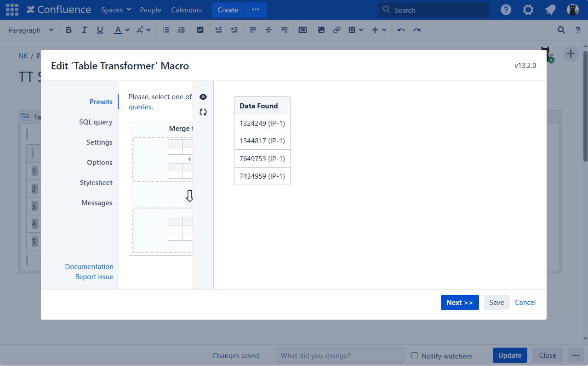Open the Spaces dropdown menu
Screen dimensions: 588x366
pyautogui.click(x=116, y=10)
